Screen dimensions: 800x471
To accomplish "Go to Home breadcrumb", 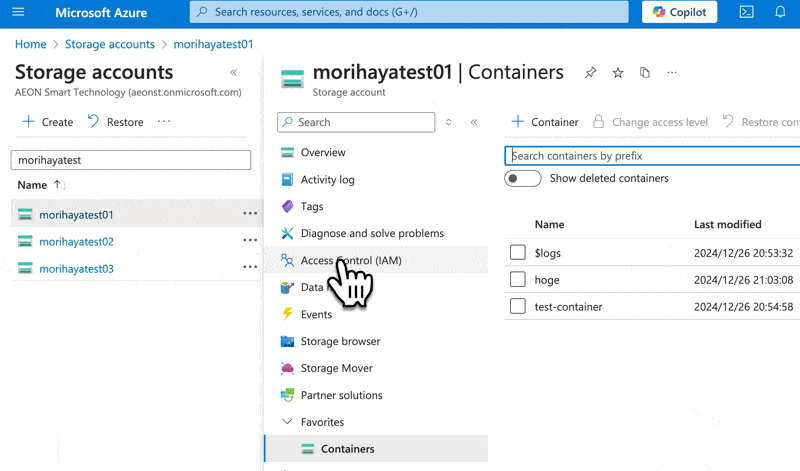I will (31, 44).
